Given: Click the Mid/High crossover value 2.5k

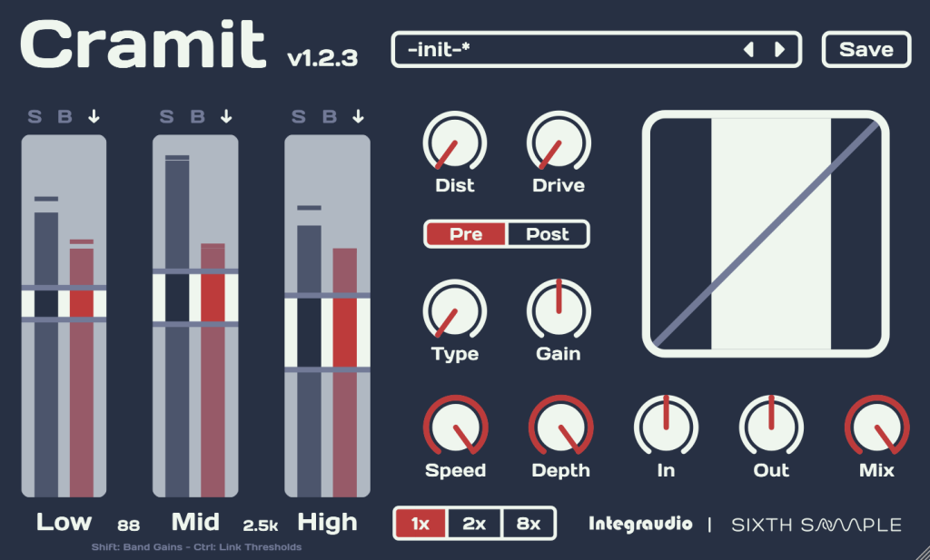Looking at the screenshot, I should click(x=261, y=525).
